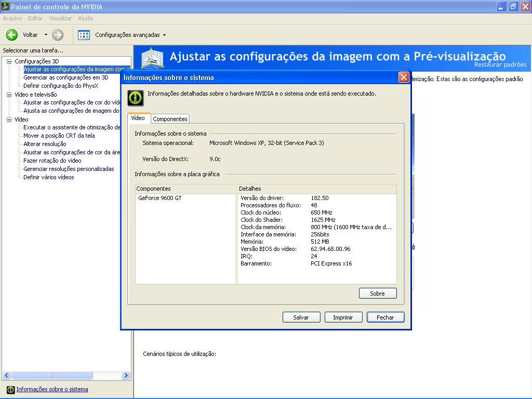The image size is (532, 399).
Task: Click the driver version value 182.50
Action: [x=320, y=198]
